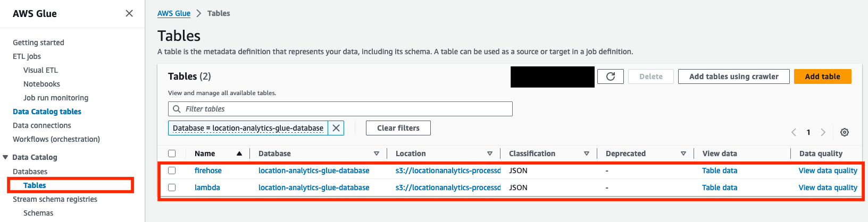Image resolution: width=868 pixels, height=222 pixels.
Task: Open Data connections page
Action: pos(42,125)
